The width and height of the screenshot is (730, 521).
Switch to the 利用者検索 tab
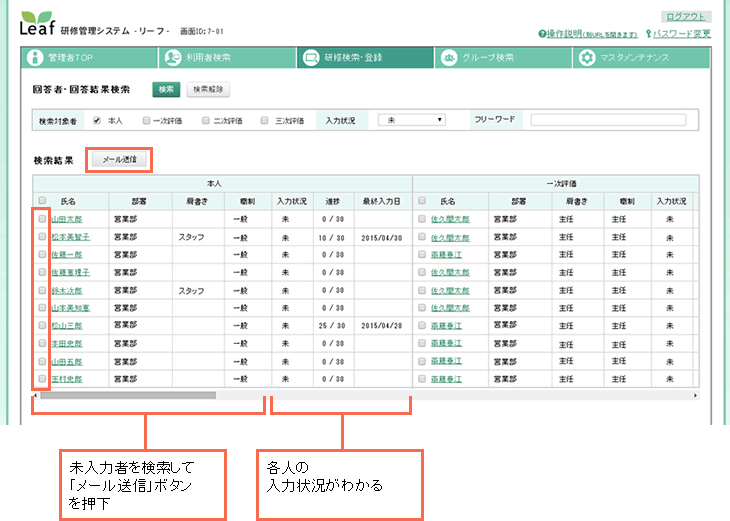227,58
